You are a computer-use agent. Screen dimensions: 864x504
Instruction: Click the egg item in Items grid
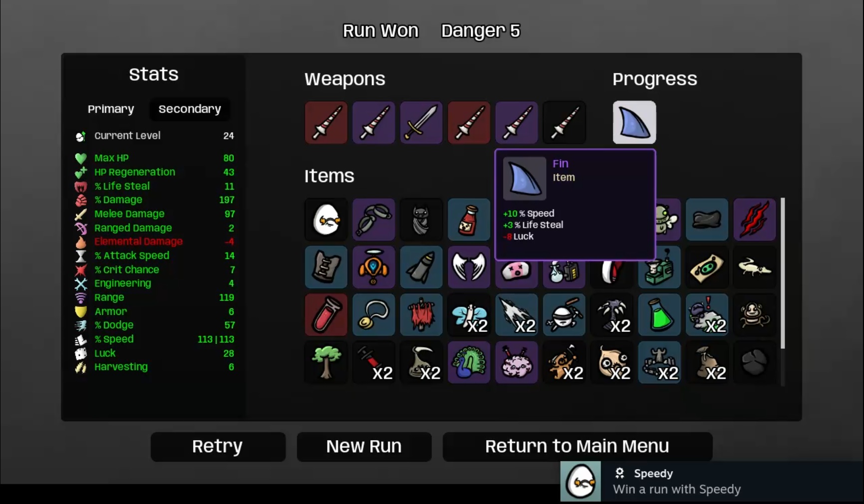click(x=326, y=220)
